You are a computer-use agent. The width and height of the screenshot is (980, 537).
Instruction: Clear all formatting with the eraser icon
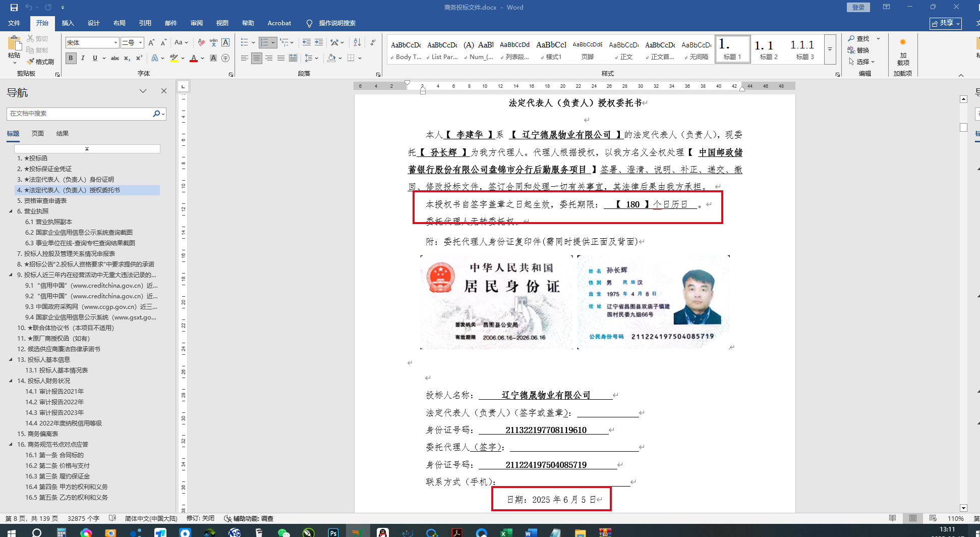[x=201, y=43]
